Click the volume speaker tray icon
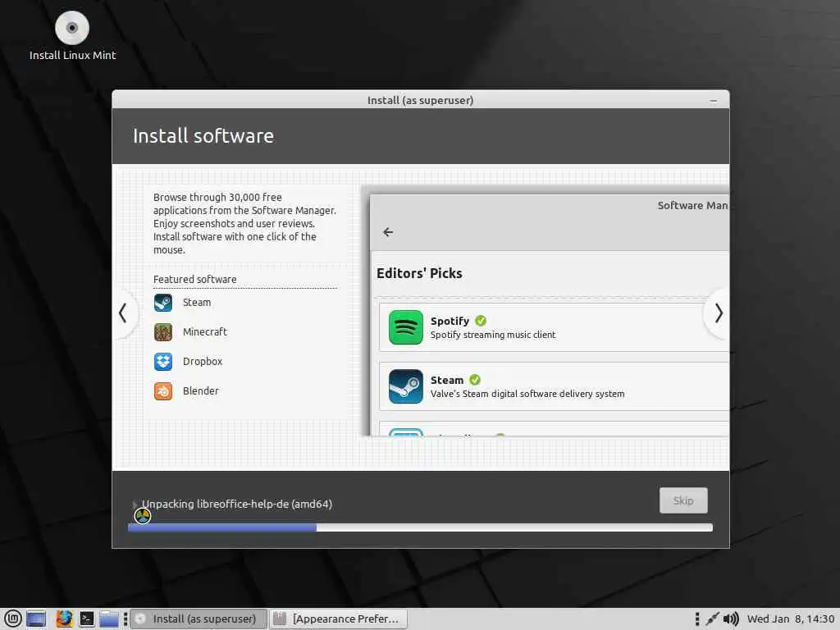 coord(731,619)
